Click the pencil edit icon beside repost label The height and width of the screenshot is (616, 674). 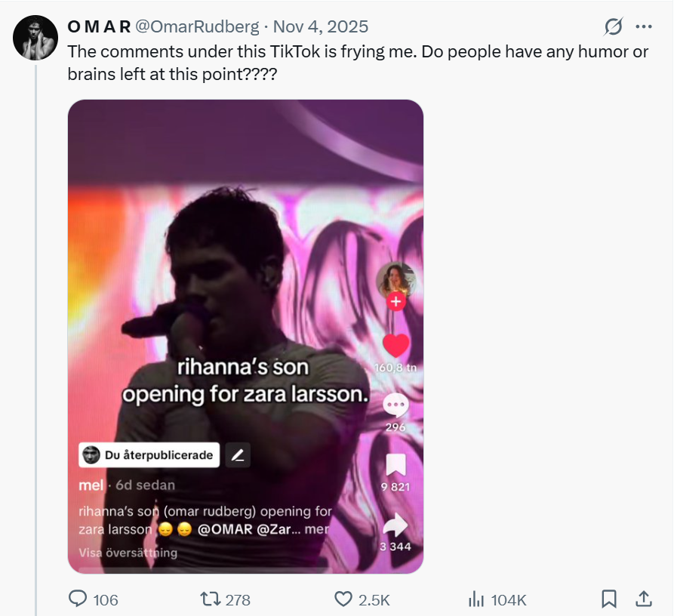pos(238,455)
